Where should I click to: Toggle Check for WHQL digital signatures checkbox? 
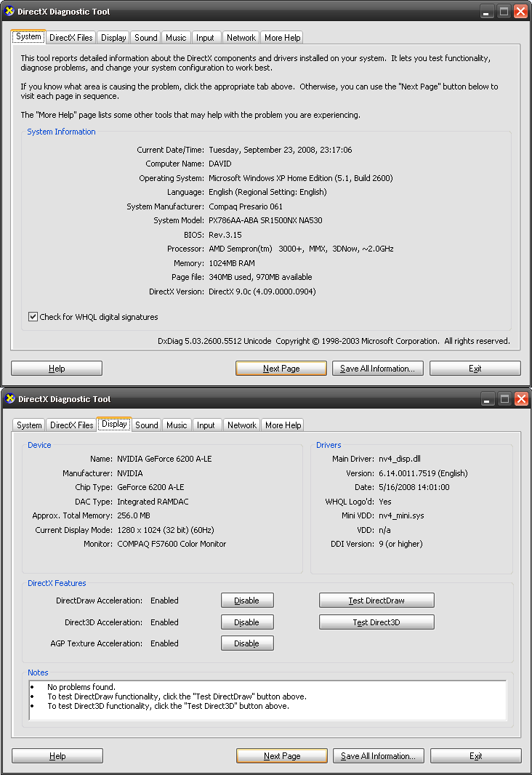coord(33,317)
